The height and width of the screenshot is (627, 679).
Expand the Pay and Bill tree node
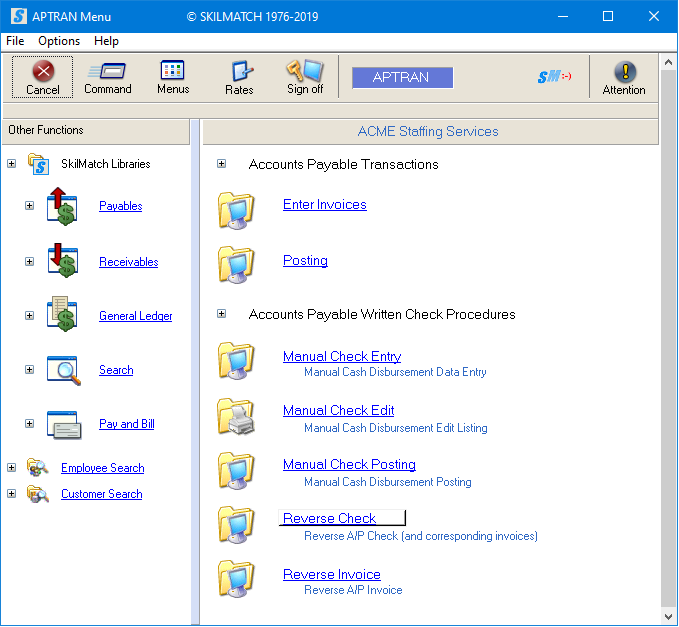(29, 423)
